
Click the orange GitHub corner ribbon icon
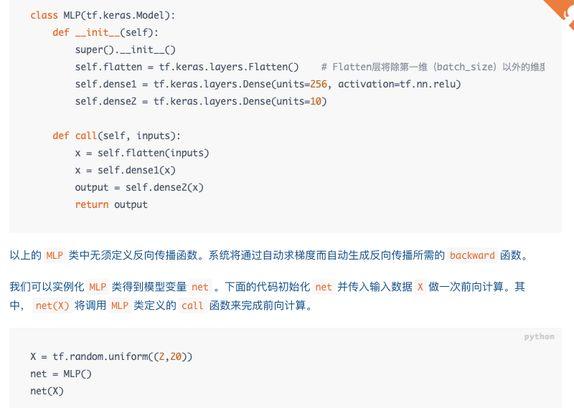click(x=562, y=12)
